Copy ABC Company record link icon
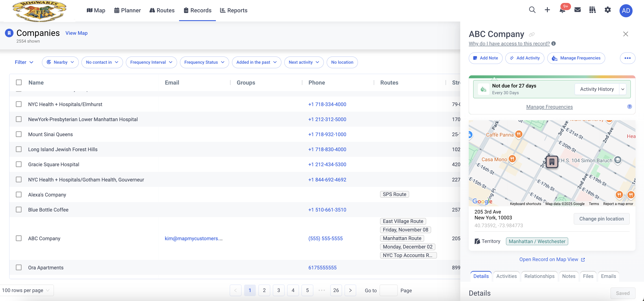Image resolution: width=644 pixels, height=301 pixels. coord(532,35)
